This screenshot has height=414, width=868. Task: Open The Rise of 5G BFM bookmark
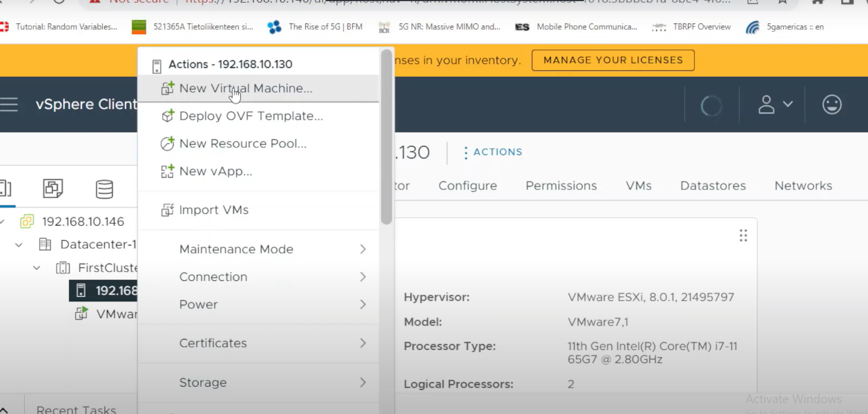pos(315,27)
